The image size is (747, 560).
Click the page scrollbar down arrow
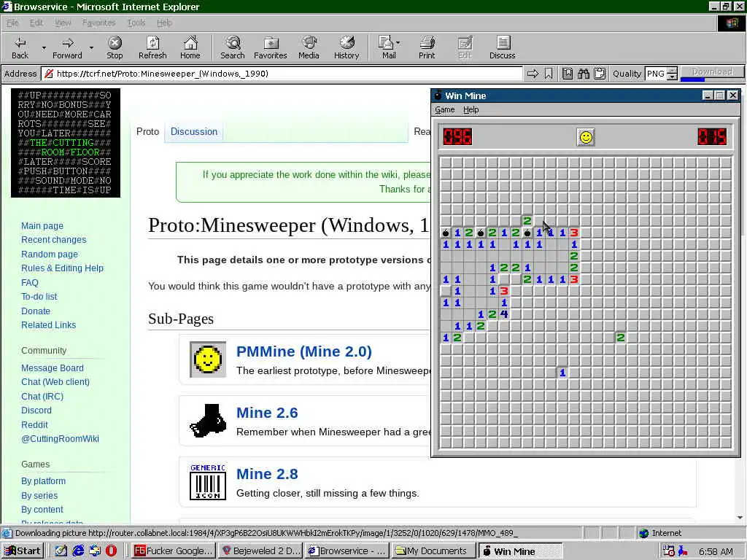[740, 518]
